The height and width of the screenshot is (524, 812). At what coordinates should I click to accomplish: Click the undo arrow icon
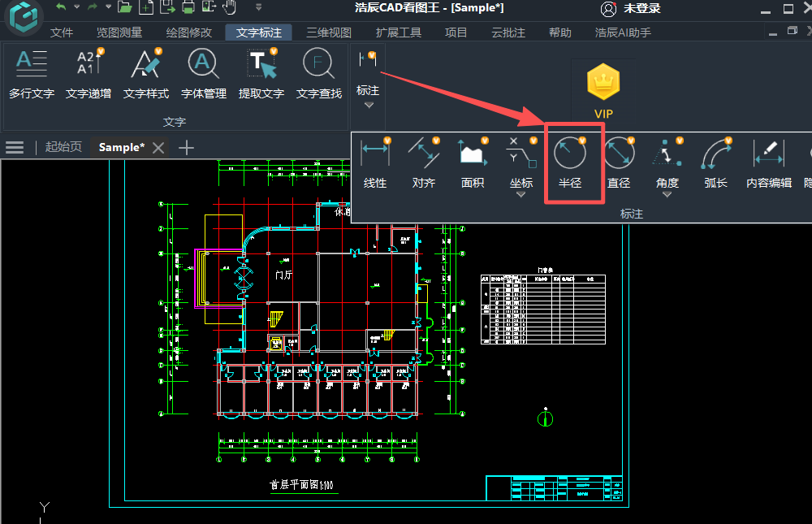(x=61, y=6)
